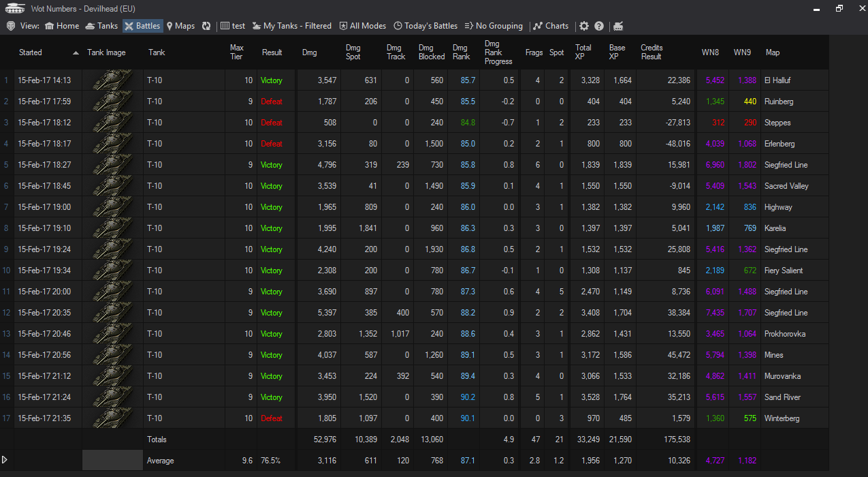Click the Ruinberg map cell
Screen dimensions: 868x477
click(794, 102)
